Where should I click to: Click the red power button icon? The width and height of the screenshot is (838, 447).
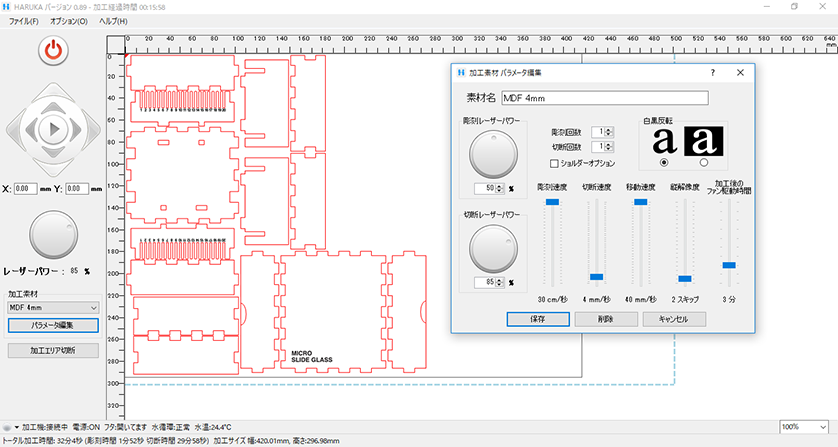[52, 50]
